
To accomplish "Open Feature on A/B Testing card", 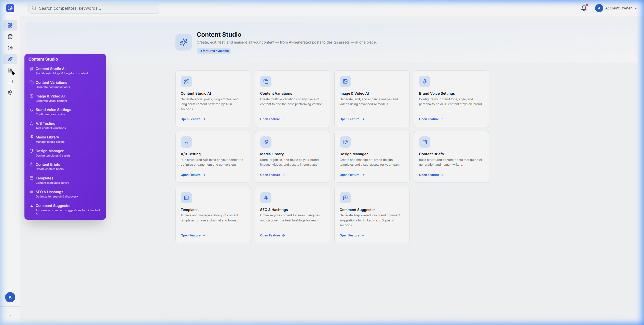I will [193, 175].
